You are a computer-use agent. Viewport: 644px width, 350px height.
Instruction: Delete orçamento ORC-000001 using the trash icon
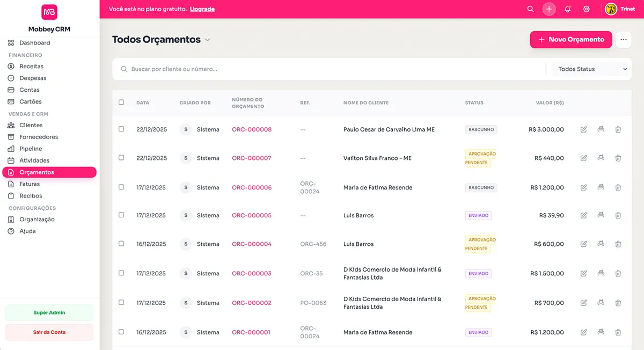pyautogui.click(x=618, y=332)
